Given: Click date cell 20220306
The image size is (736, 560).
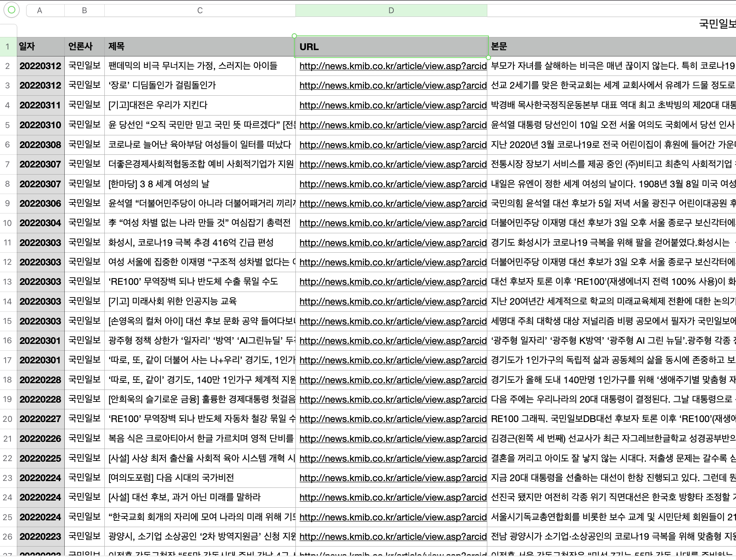Looking at the screenshot, I should pyautogui.click(x=40, y=203).
